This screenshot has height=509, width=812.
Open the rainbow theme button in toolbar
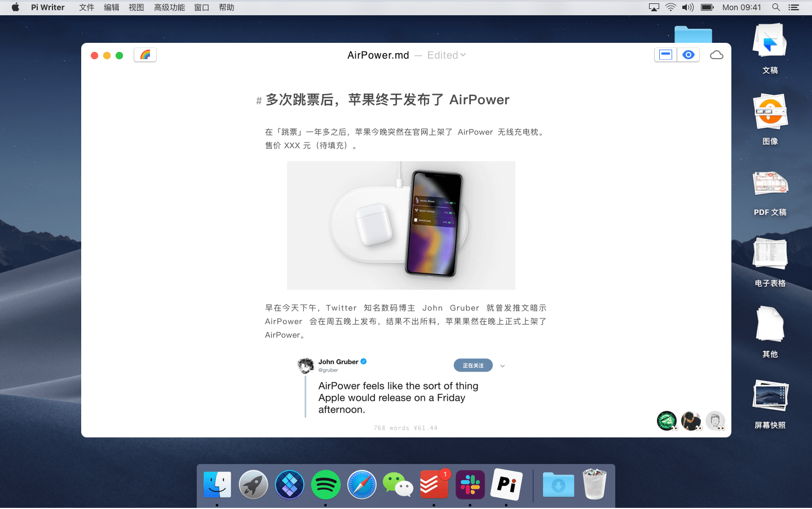point(145,55)
